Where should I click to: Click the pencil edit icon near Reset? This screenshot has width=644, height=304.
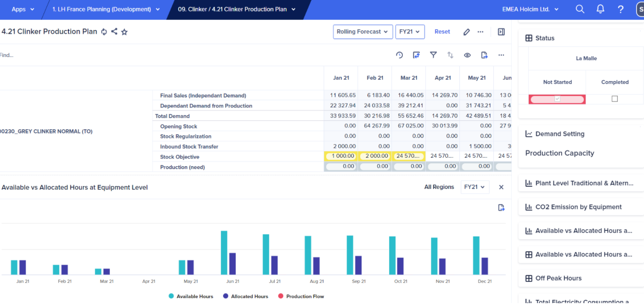point(467,32)
